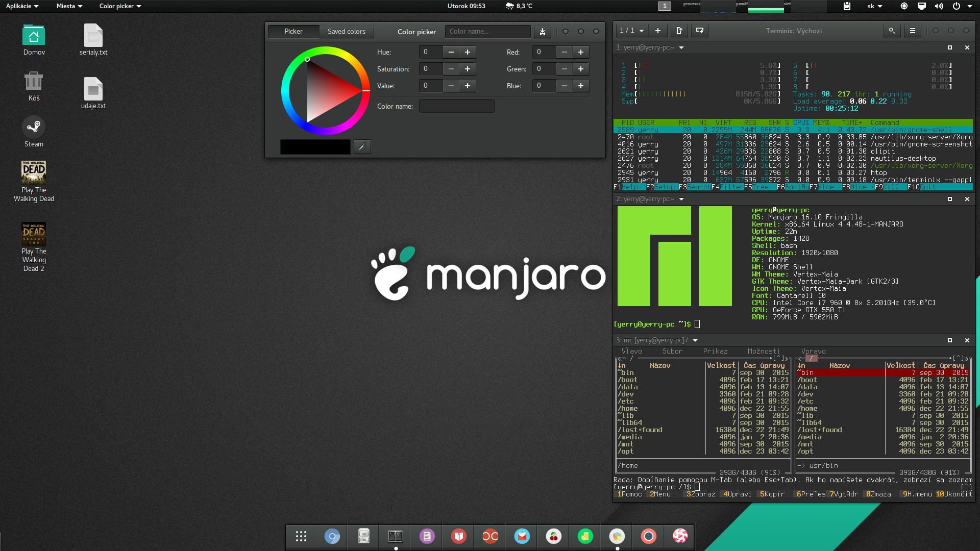Open the Aplikácie menu
Viewport: 980px width, 551px height.
[x=22, y=6]
